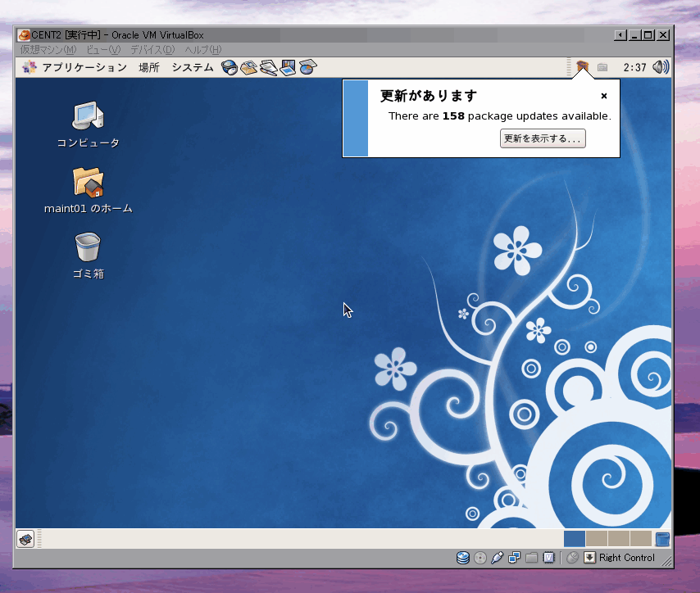
Task: Open the web browser launcher in the top panel
Action: (230, 67)
